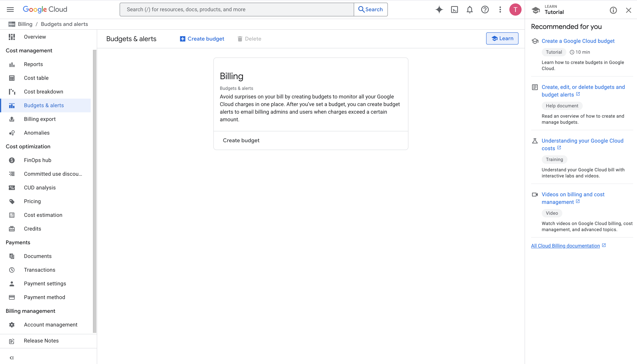Collapse the left navigation sidebar
637x364 pixels.
(11, 358)
